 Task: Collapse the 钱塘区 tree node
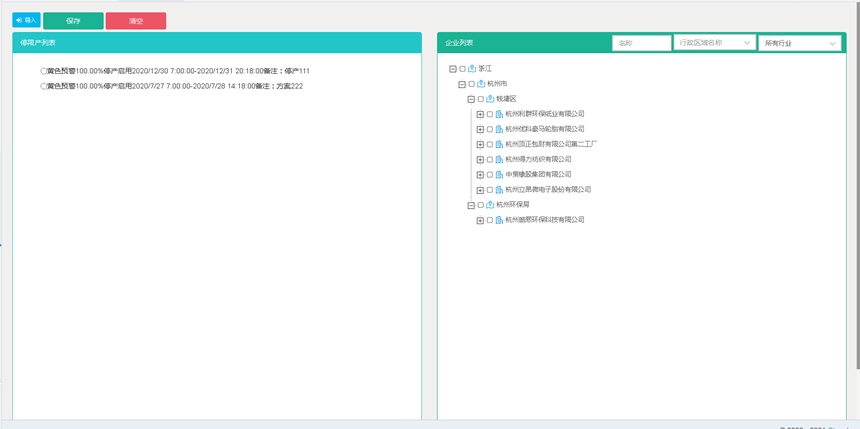[x=471, y=99]
